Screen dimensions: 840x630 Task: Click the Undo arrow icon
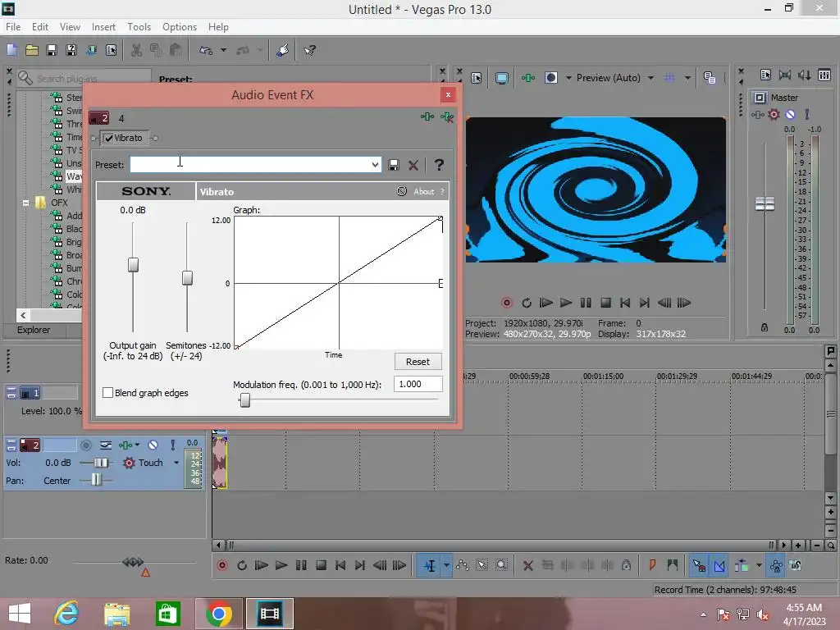(x=206, y=50)
